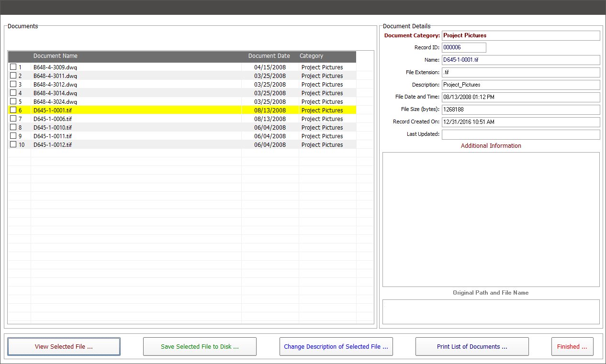Click View Selected File button
This screenshot has width=606, height=364.
tap(64, 346)
